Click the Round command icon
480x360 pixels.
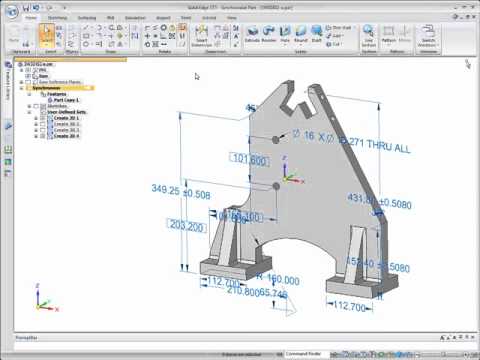[301, 31]
